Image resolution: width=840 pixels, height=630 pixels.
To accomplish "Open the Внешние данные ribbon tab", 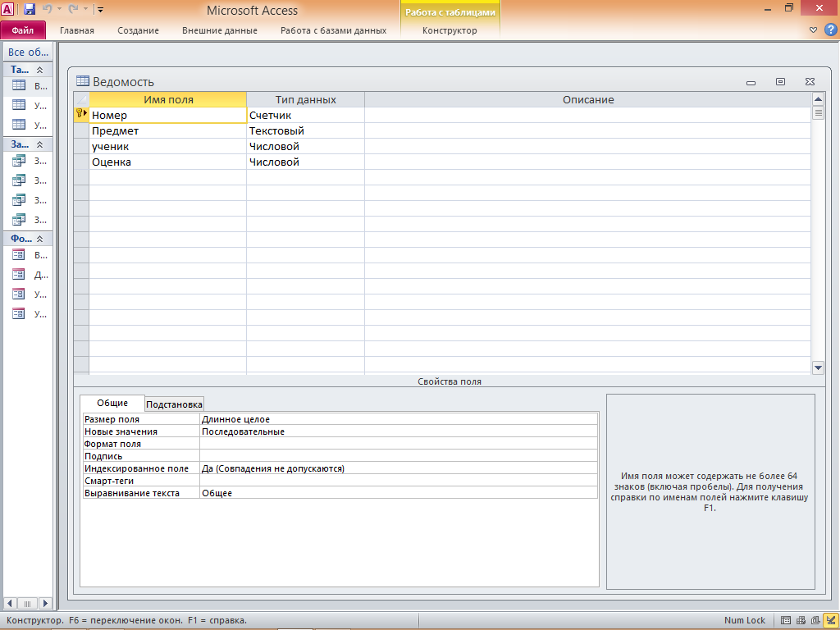I will [220, 30].
